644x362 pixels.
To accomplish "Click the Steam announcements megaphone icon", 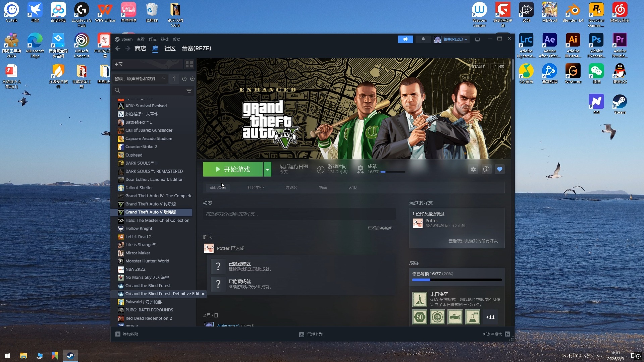I will (406, 39).
